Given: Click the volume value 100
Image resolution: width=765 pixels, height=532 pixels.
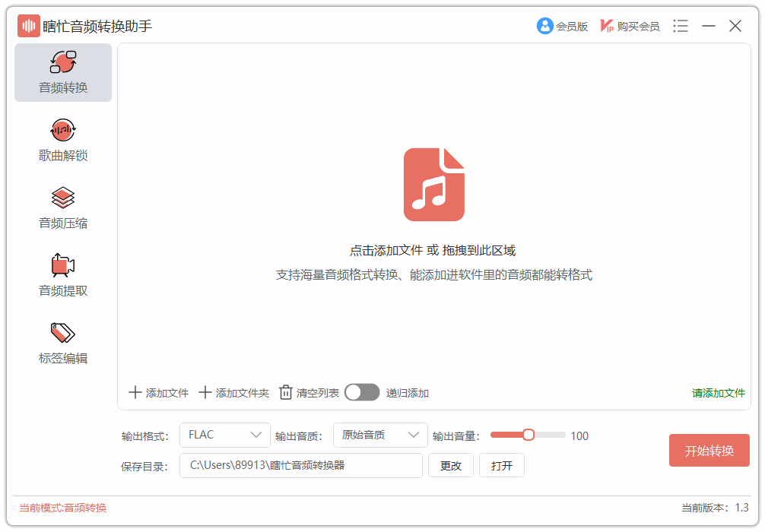Looking at the screenshot, I should 579,436.
